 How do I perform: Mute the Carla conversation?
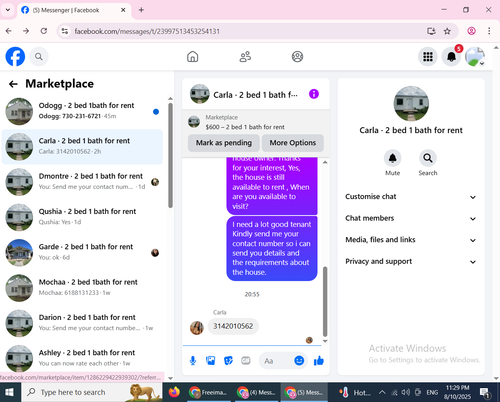392,158
